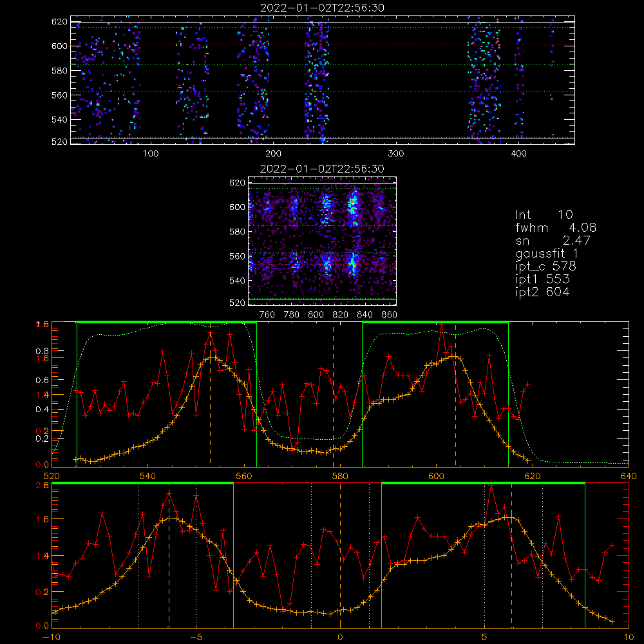This screenshot has height=644, width=644.
Task: Click x-axis label -5 of the bottom plot
Action: click(196, 638)
